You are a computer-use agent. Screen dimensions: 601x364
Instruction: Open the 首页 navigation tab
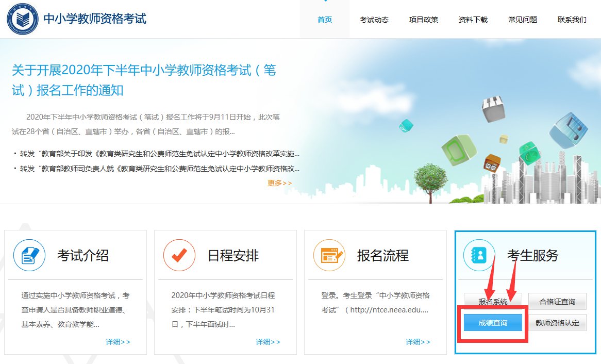[325, 20]
